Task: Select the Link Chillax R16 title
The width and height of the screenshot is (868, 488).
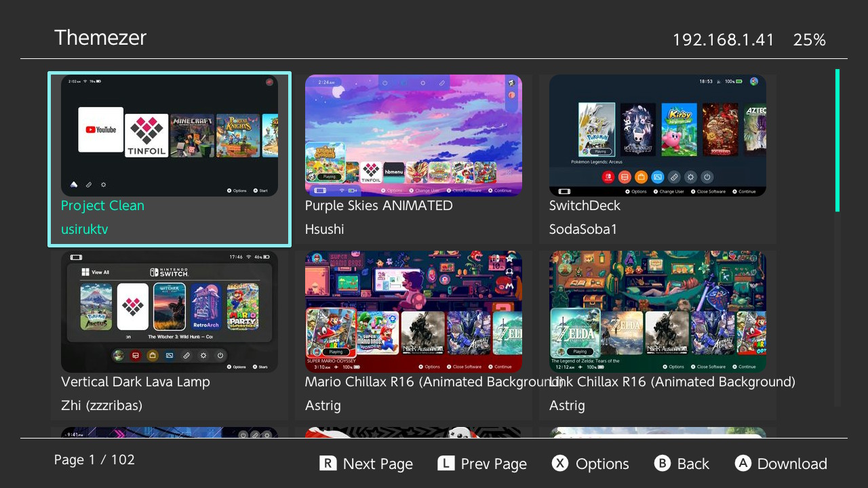Action: pyautogui.click(x=672, y=382)
